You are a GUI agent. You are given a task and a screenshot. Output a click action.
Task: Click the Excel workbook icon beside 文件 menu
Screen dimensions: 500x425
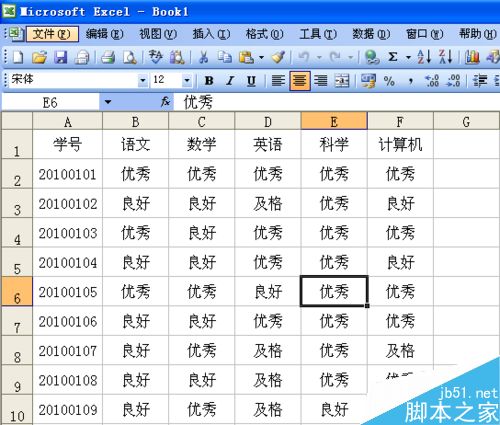click(x=15, y=34)
